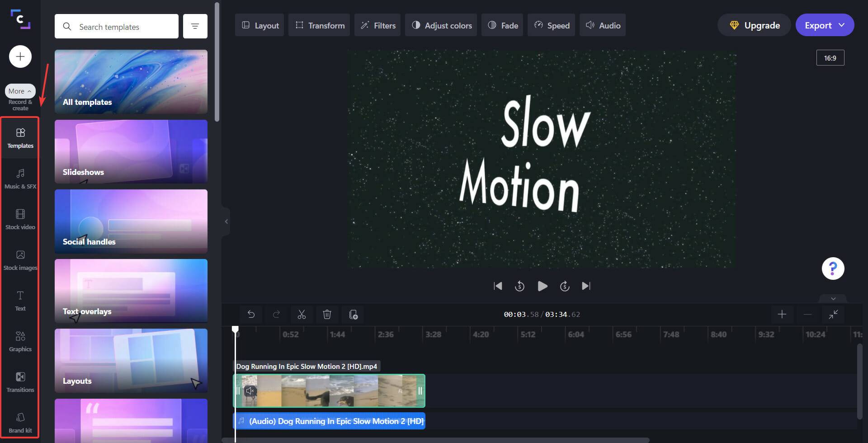Duplicate the selected clip
Screen dimensions: 868x443
coord(353,314)
